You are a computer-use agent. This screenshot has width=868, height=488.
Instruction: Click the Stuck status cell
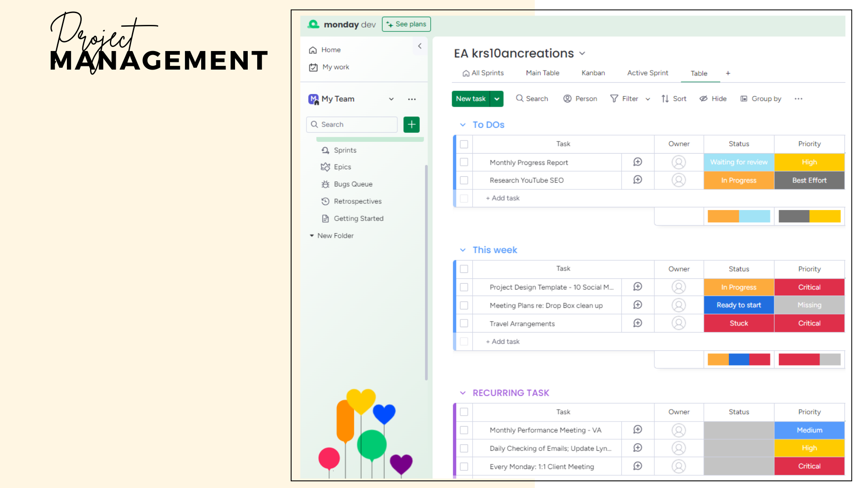click(739, 323)
